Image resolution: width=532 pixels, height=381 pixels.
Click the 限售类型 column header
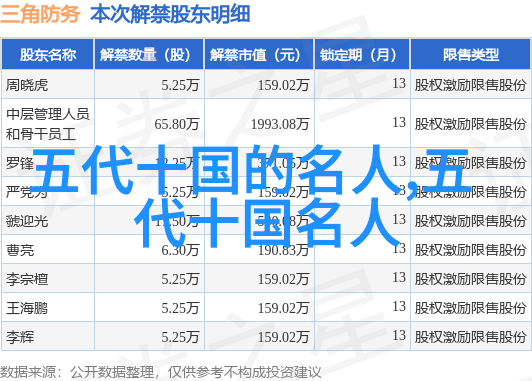[471, 55]
